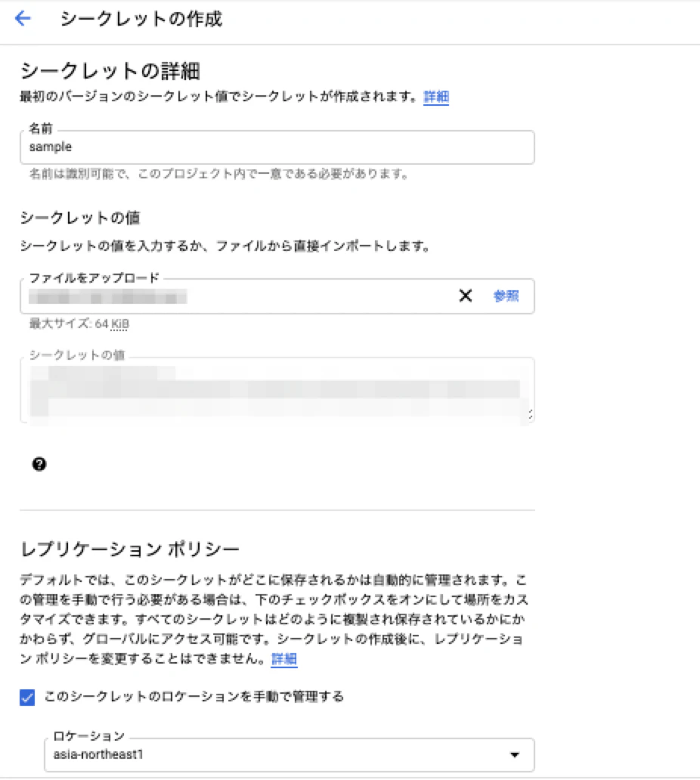Viewport: 700px width, 780px height.
Task: Click the シークレットの詳細 heading
Action: [110, 71]
